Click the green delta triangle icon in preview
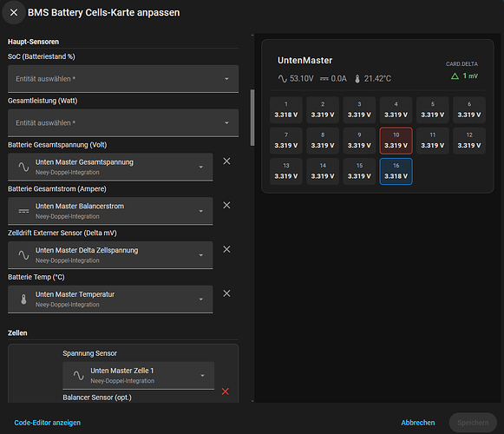This screenshot has height=434, width=504. point(455,76)
